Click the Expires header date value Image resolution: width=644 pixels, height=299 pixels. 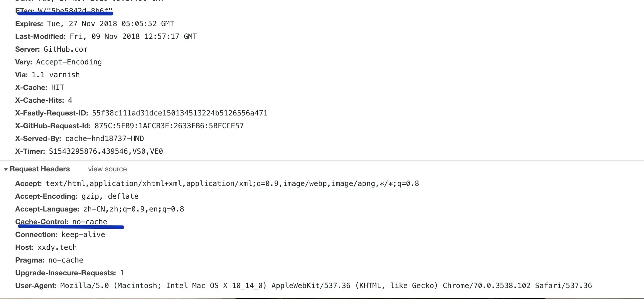(x=110, y=24)
